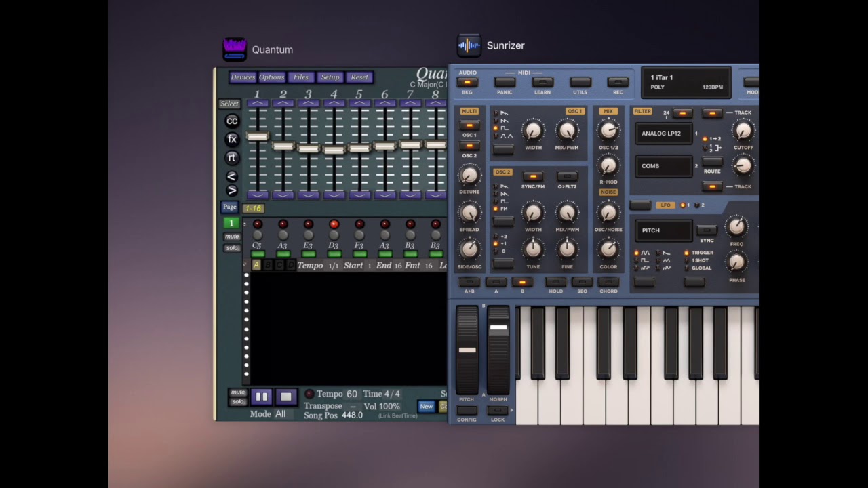Toggle the SYNC/PM button in OSC 2

533,176
